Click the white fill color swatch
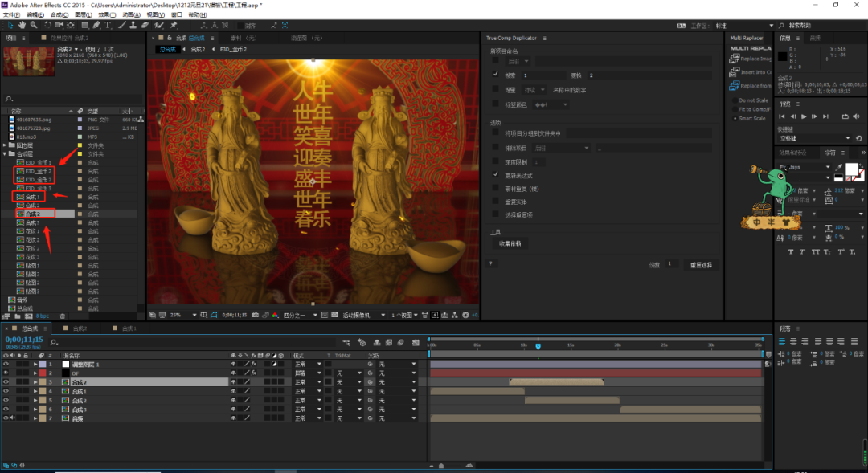 point(852,169)
